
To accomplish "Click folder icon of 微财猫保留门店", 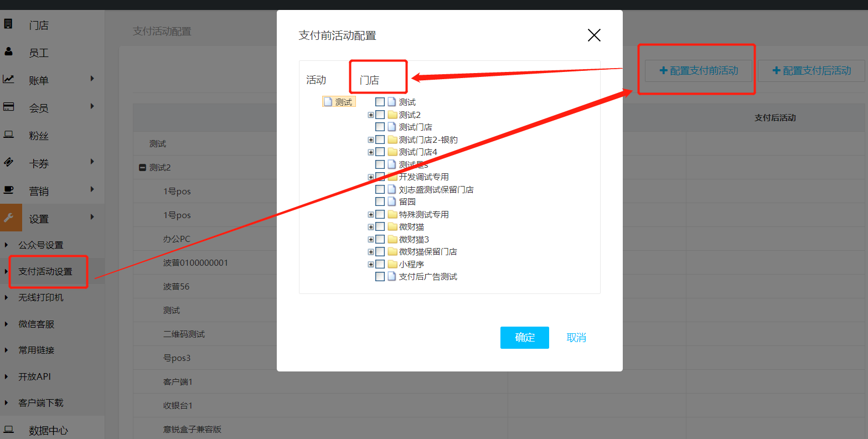I will click(x=392, y=251).
